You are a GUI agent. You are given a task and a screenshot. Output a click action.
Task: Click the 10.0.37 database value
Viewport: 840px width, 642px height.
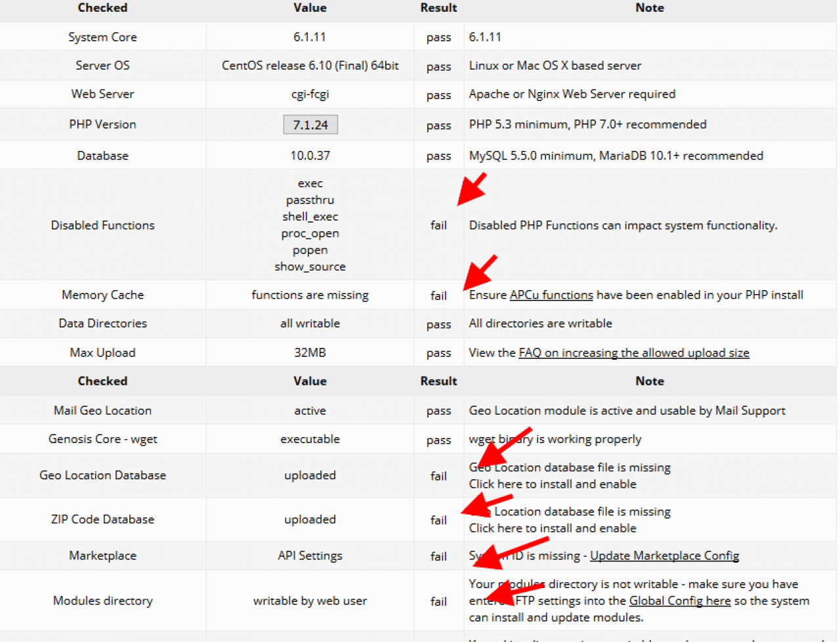coord(310,156)
